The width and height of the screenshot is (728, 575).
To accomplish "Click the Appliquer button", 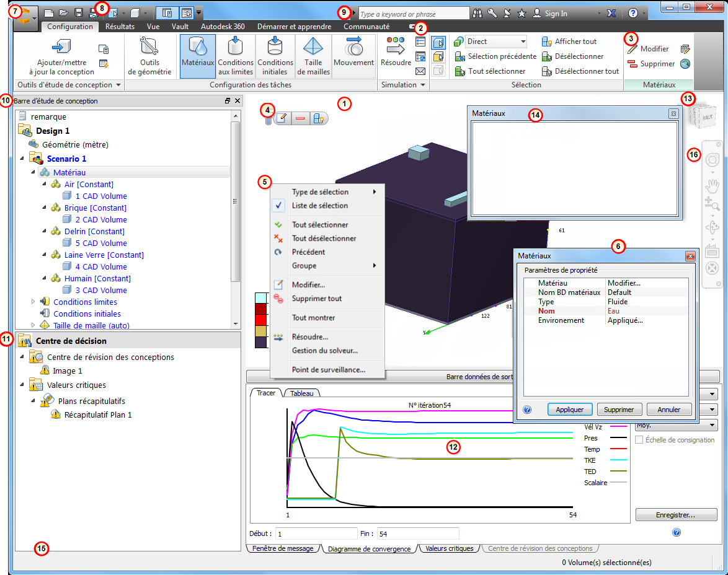I will (570, 410).
